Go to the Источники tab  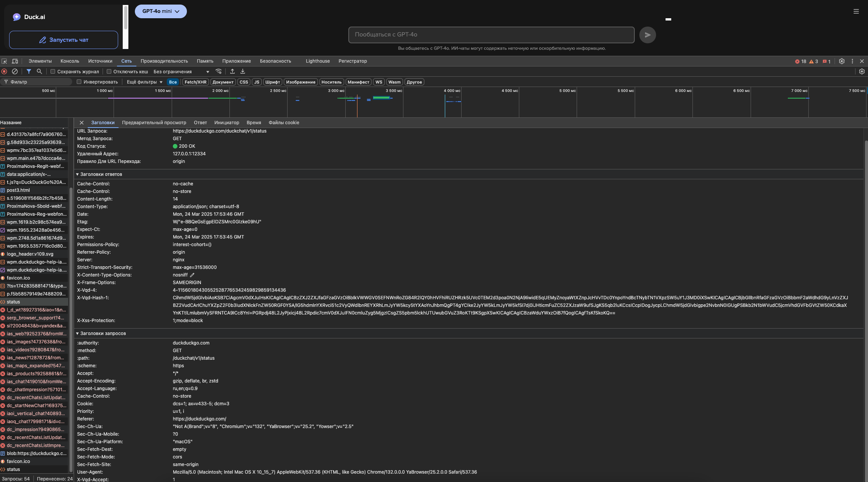tap(100, 61)
